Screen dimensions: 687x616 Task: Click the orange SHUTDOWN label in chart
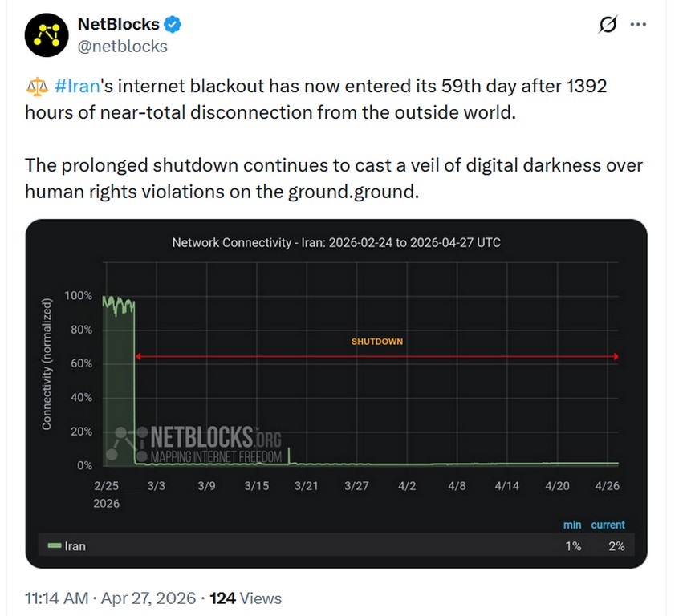pyautogui.click(x=377, y=342)
